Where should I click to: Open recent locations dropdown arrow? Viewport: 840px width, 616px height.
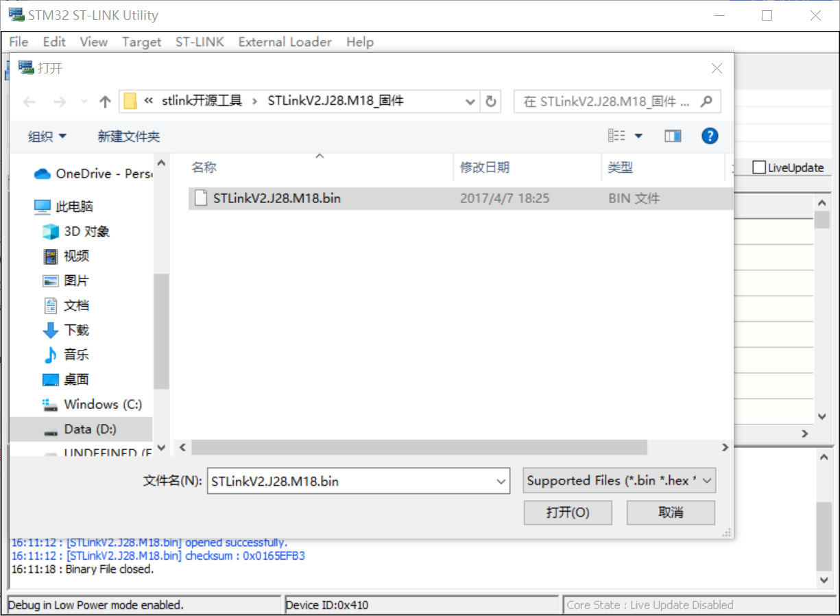click(x=84, y=102)
